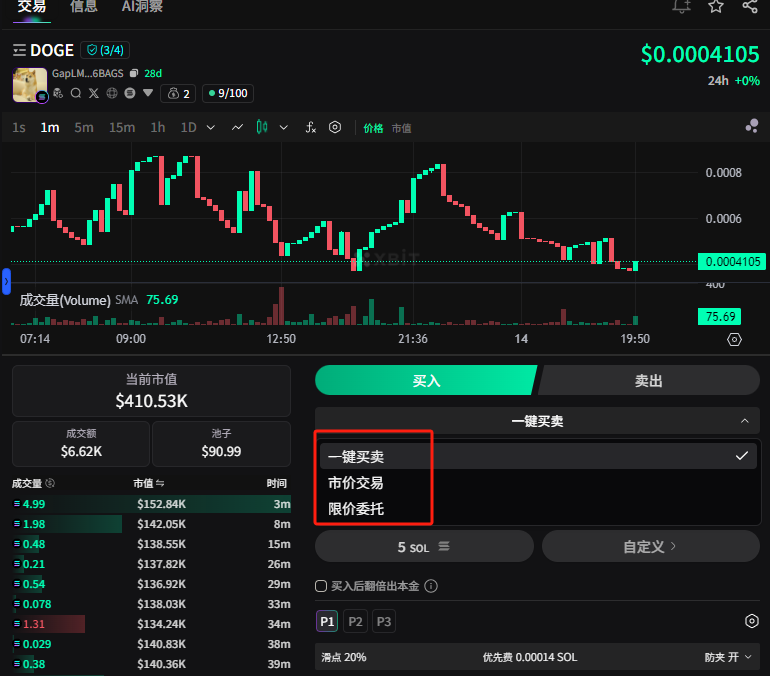Click the Solana explorer round icon
This screenshot has width=770, height=676.
click(130, 93)
